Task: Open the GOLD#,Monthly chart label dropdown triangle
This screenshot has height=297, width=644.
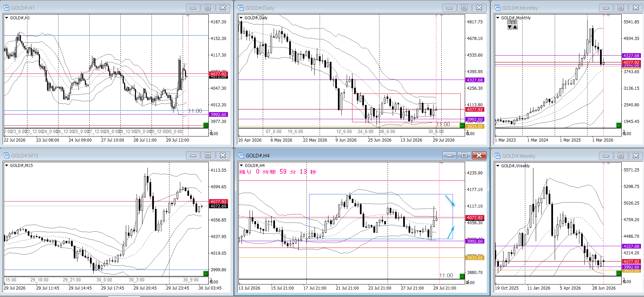Action: (498, 18)
